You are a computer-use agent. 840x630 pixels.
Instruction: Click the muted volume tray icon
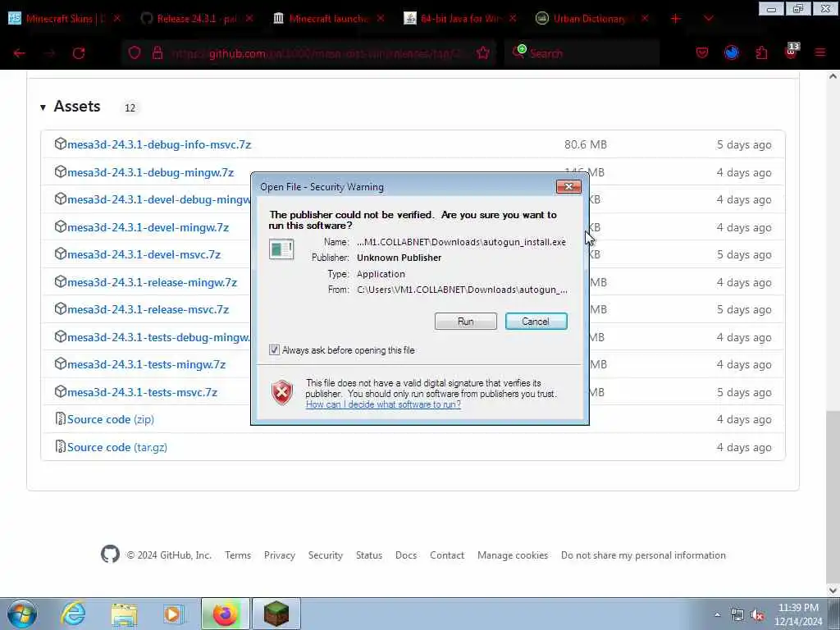point(757,615)
